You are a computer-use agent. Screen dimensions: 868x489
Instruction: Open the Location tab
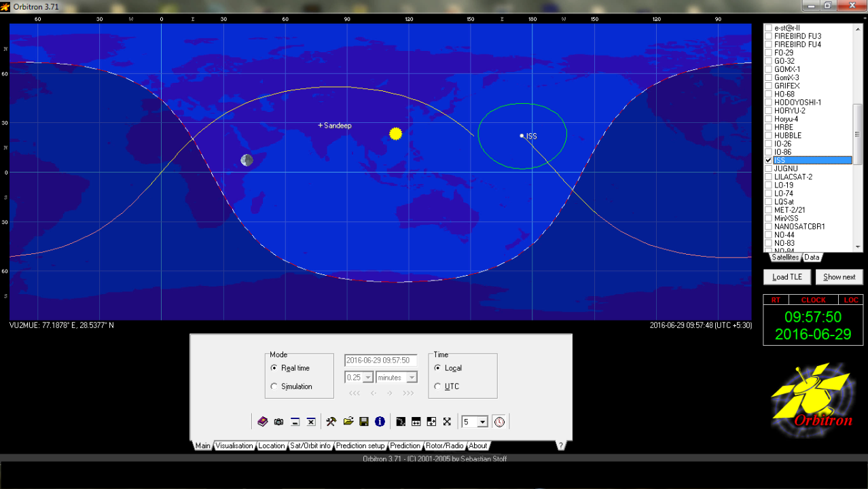(x=272, y=446)
